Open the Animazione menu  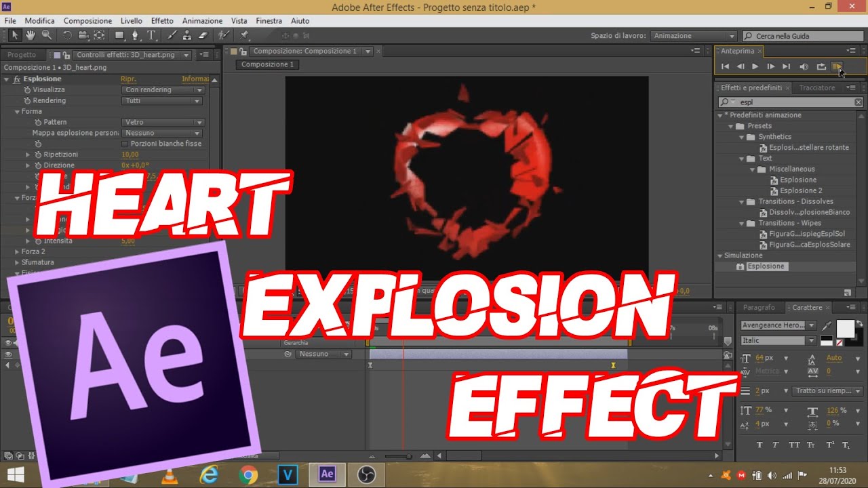[202, 21]
